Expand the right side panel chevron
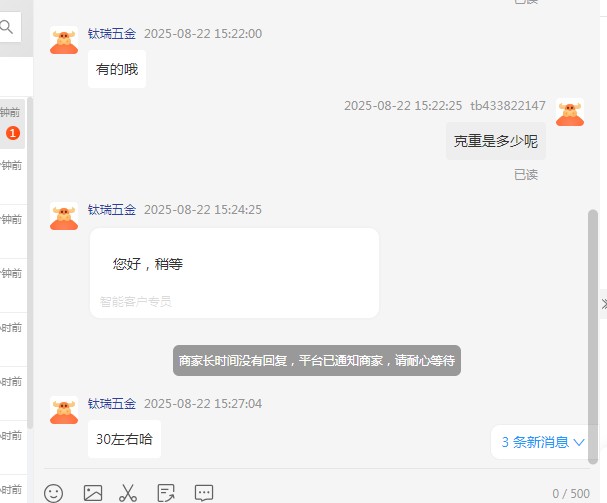This screenshot has height=503, width=607. click(603, 304)
